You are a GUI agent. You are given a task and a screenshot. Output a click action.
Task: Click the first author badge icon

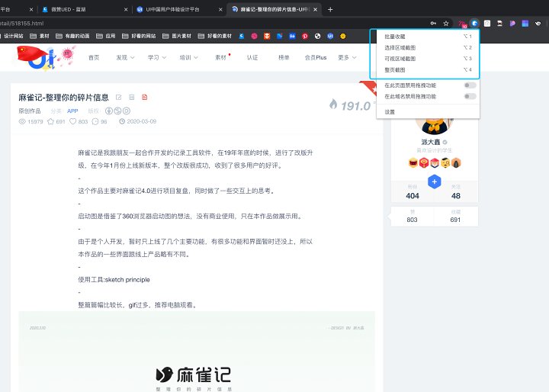pyautogui.click(x=413, y=163)
